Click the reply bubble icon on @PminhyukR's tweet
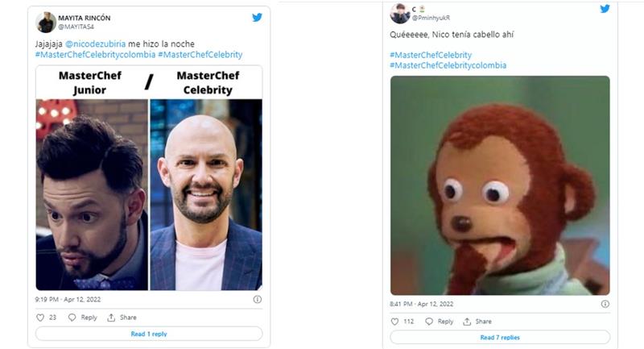This screenshot has width=644, height=349. [429, 322]
